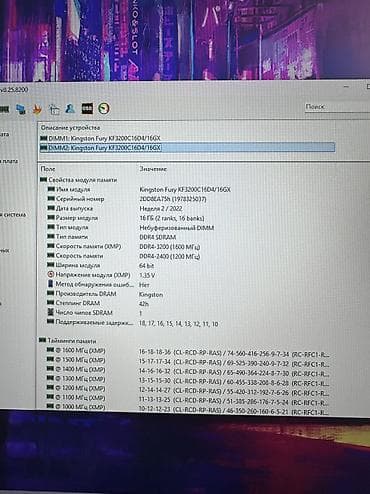Click the icon beside Число чипов SDRAM
Screen dimensions: 370x494
tap(51, 313)
